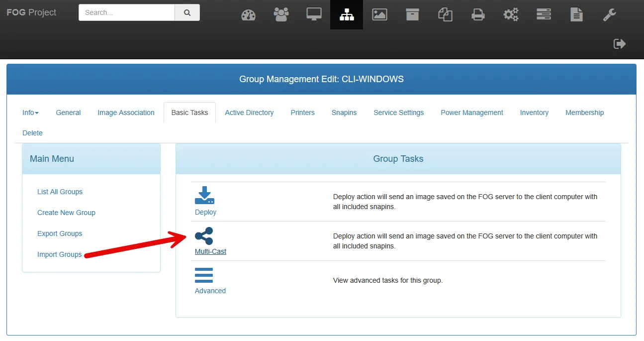Click the logout arrow icon
This screenshot has width=644, height=341.
(620, 44)
